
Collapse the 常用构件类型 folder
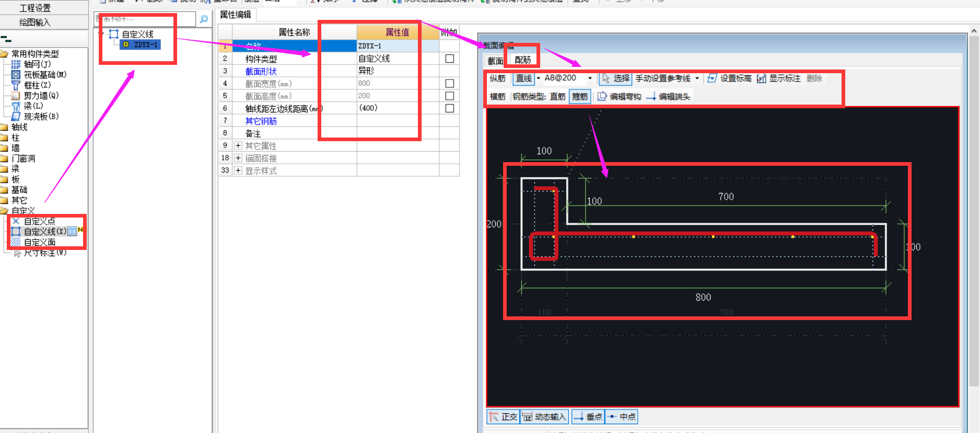click(x=4, y=54)
